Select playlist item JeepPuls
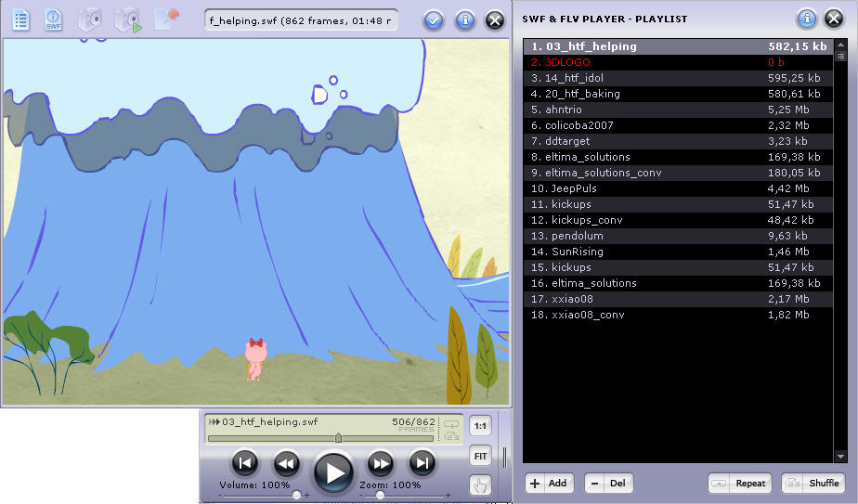 (x=678, y=188)
